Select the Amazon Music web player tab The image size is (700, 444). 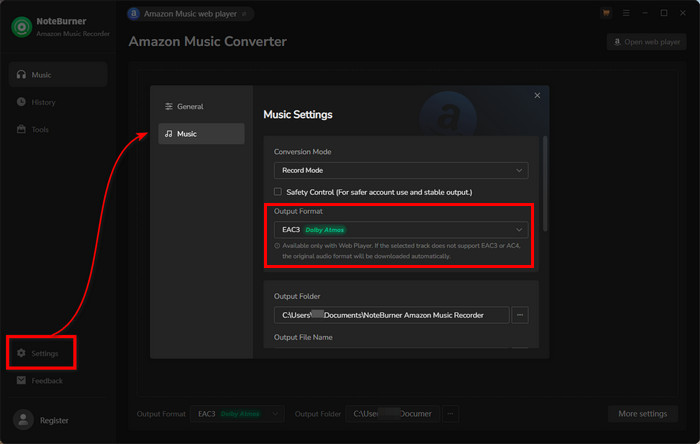tap(190, 14)
